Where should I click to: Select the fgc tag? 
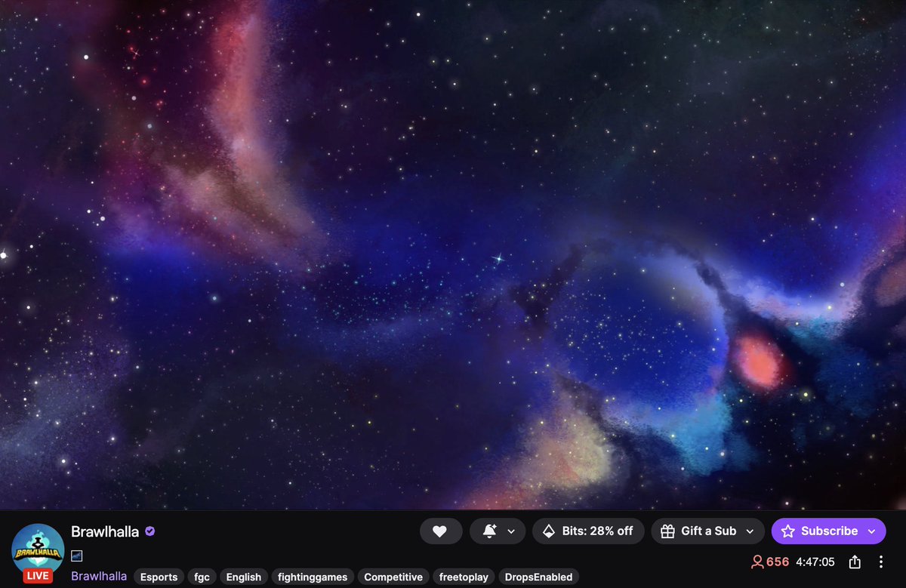(x=202, y=577)
